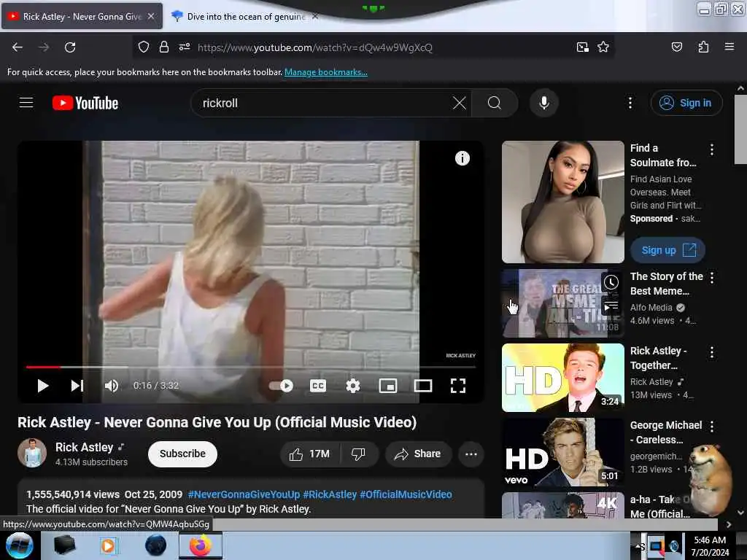Screen dimensions: 747x560
Task: Open Firefox from the taskbar
Action: point(201,545)
